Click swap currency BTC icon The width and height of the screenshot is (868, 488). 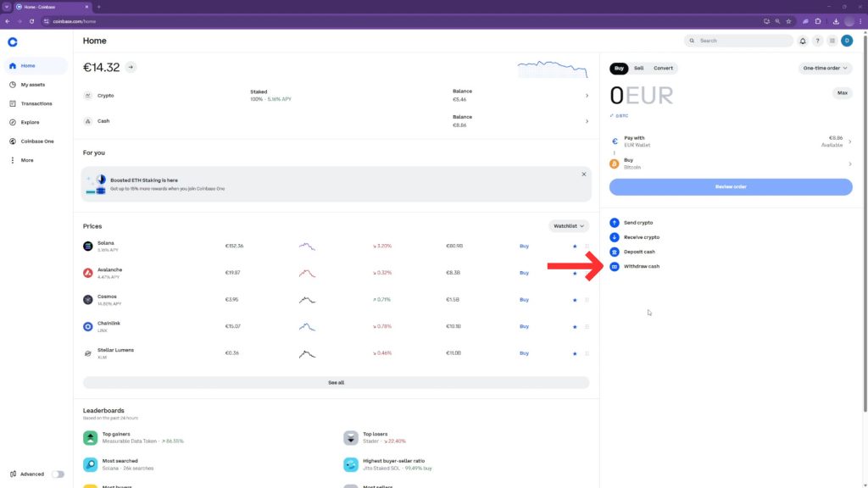pos(612,115)
